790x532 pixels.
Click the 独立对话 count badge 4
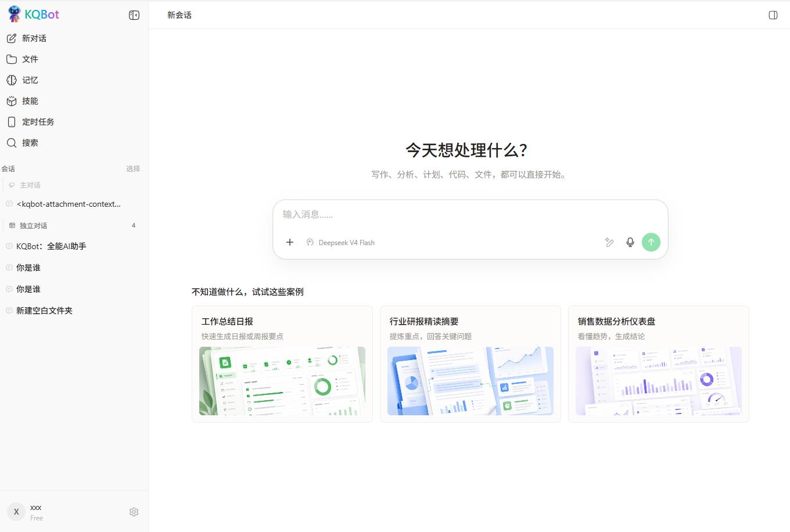(x=134, y=225)
